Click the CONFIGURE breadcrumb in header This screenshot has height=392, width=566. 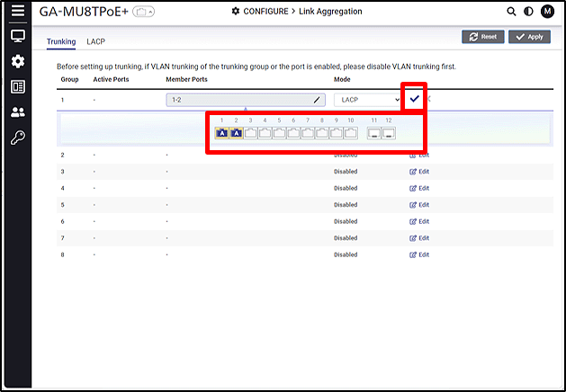[x=265, y=12]
